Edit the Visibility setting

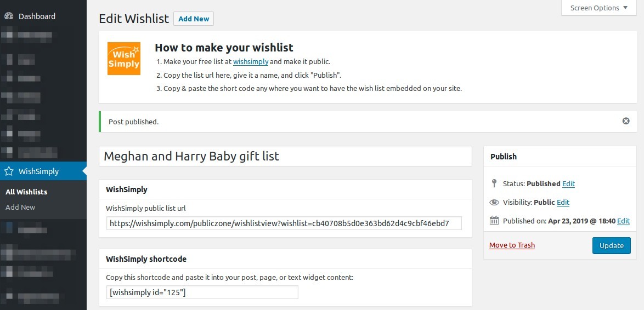pos(563,202)
